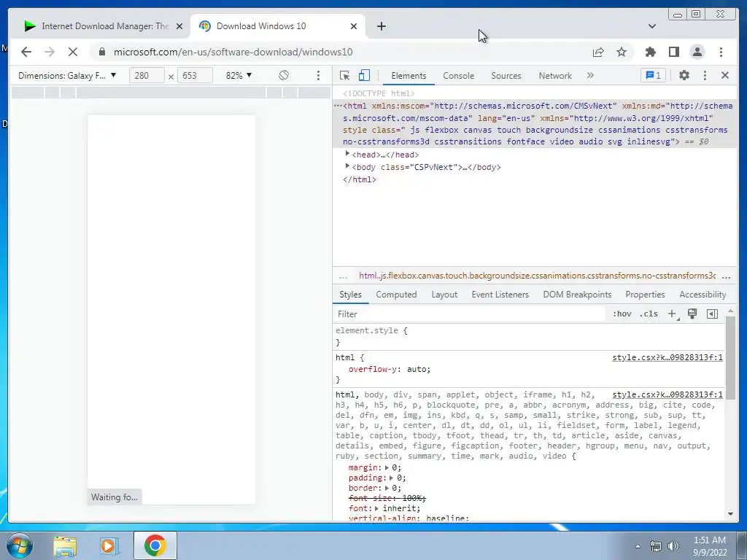Open Chrome main menu
Viewport: 747px width, 560px height.
tap(721, 52)
